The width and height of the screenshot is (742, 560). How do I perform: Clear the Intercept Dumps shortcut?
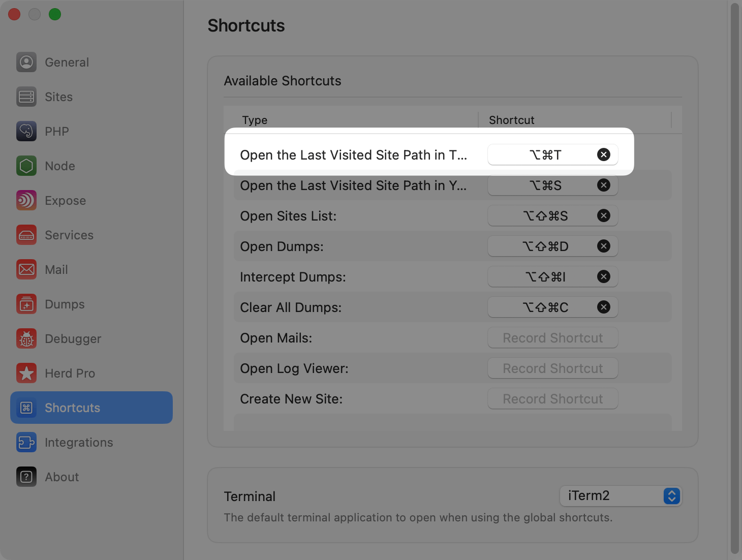pos(604,276)
